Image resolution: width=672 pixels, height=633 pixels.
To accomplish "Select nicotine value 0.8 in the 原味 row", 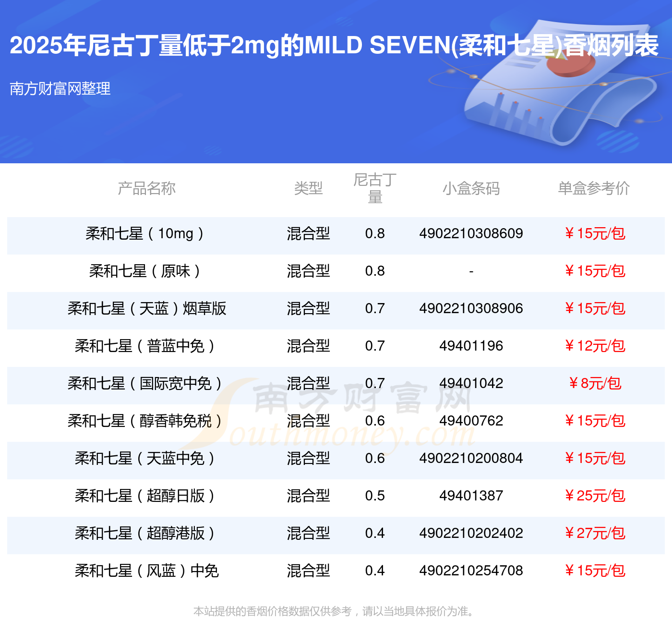I will coord(375,271).
